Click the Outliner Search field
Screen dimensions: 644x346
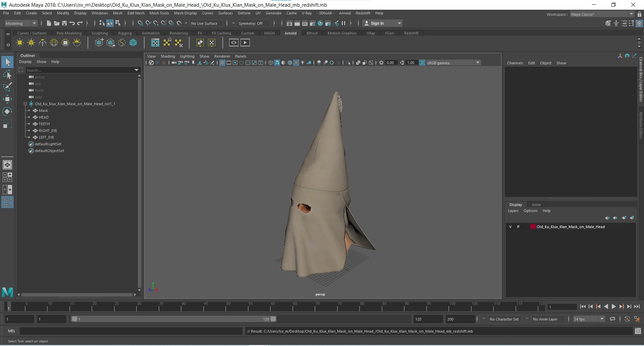click(x=79, y=70)
